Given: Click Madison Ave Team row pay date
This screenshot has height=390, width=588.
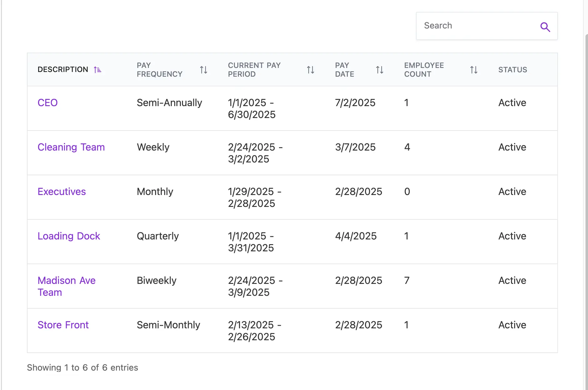Looking at the screenshot, I should click(x=358, y=280).
